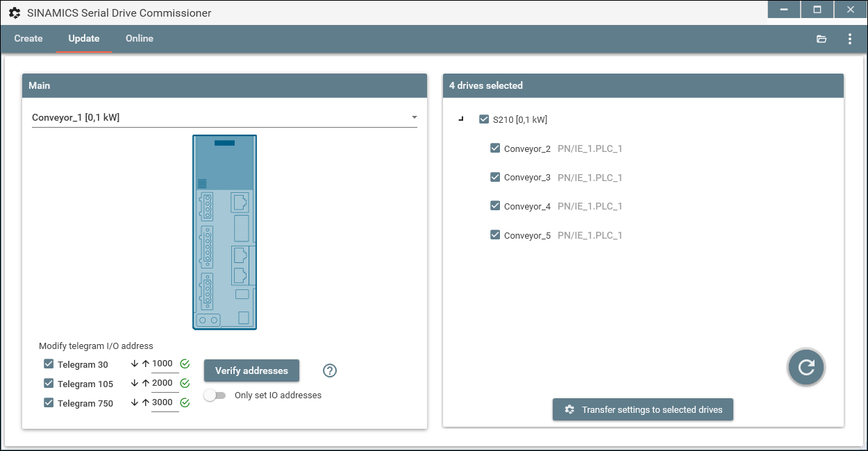The width and height of the screenshot is (868, 451).
Task: Uncheck the Conveyor_4 drive checkbox
Action: pyautogui.click(x=495, y=206)
